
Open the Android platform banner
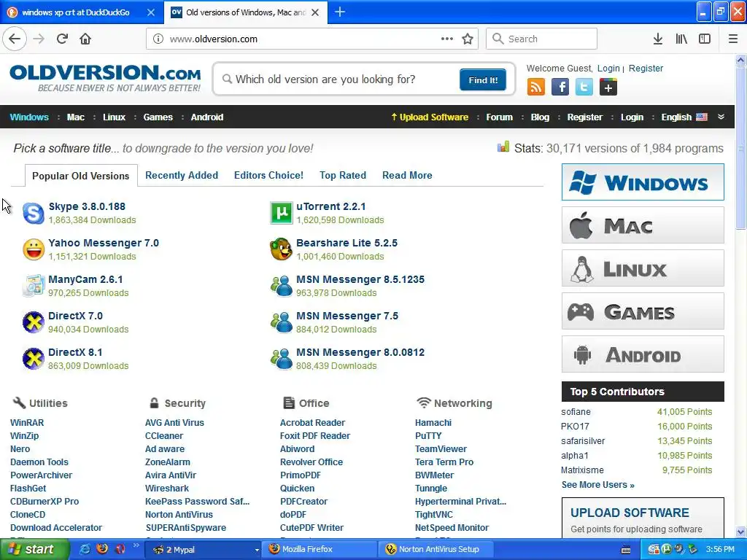(643, 354)
